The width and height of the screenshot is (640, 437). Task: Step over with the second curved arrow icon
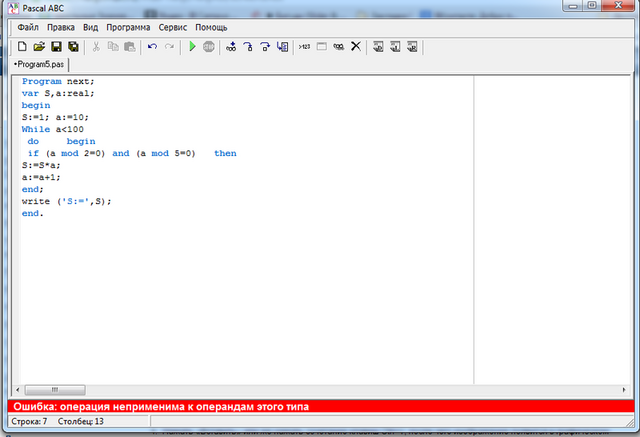(x=265, y=47)
